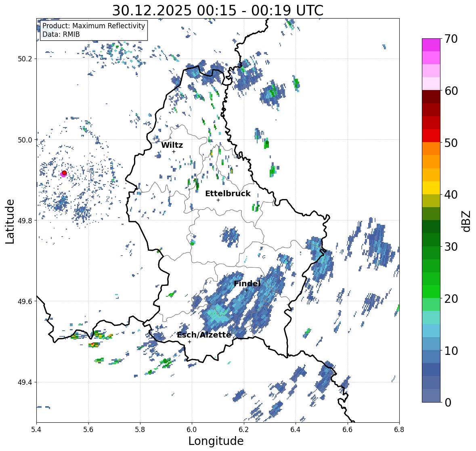Click the red station marker near 5.5 longitude

[x=64, y=173]
